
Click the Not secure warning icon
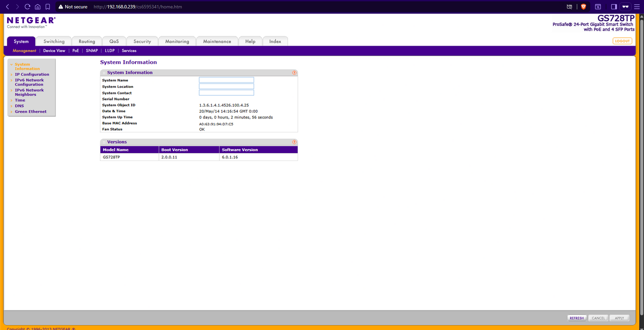pyautogui.click(x=60, y=7)
